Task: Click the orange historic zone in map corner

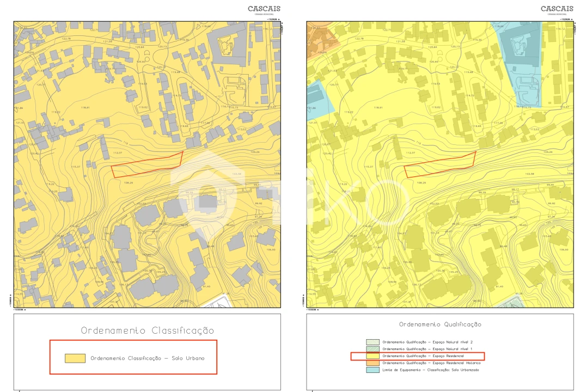Action: [319, 38]
